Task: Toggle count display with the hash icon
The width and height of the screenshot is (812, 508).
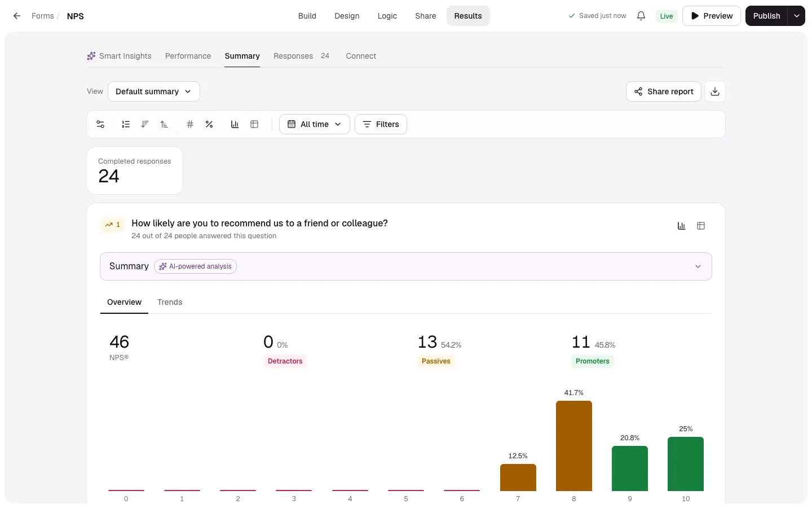Action: [x=190, y=124]
